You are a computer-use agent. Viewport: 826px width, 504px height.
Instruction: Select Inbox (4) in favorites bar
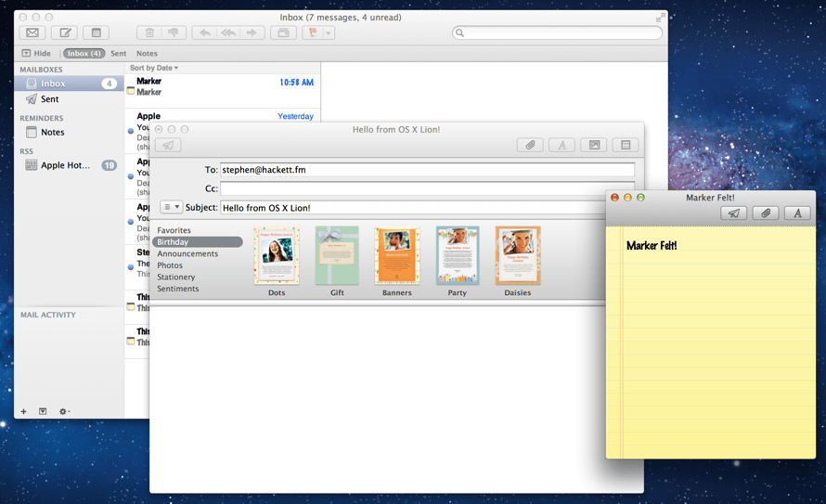click(x=84, y=53)
